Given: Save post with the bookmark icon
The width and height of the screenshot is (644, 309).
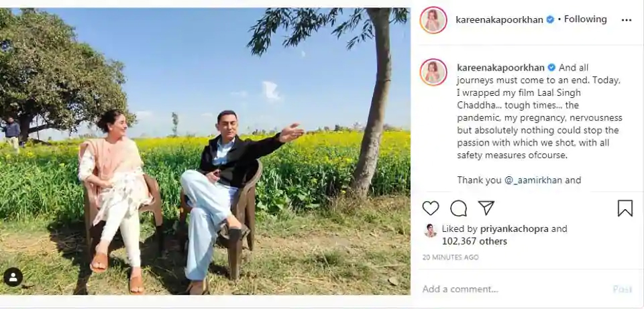Looking at the screenshot, I should (625, 208).
